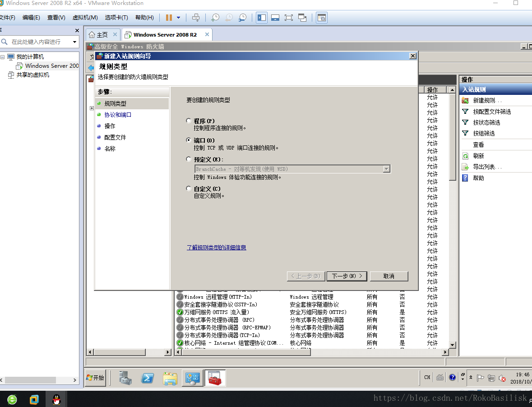Launch PowerShell from guest taskbar

148,378
